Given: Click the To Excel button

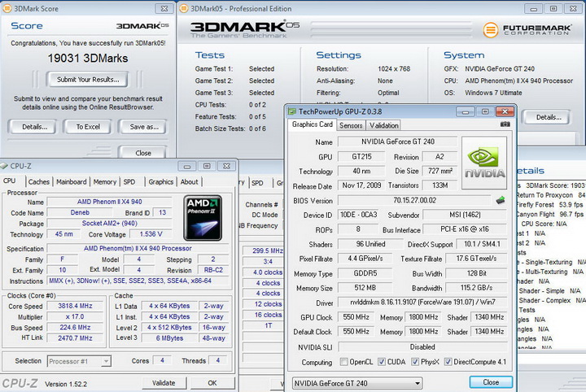Looking at the screenshot, I should tap(88, 127).
